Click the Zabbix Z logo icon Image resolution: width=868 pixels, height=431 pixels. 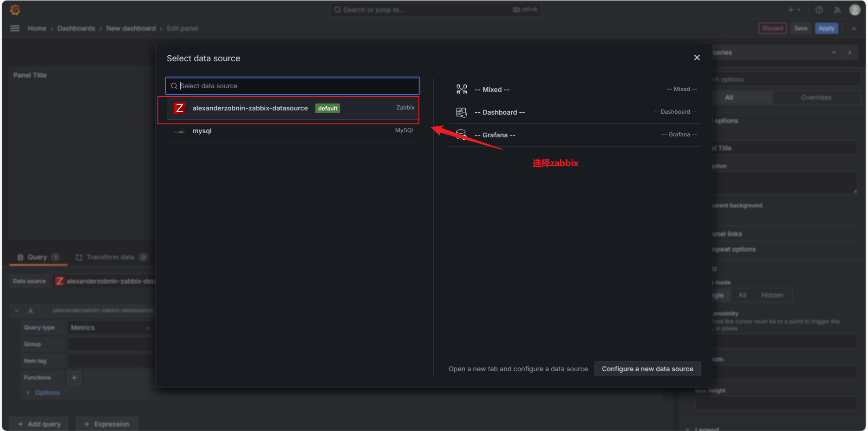[x=180, y=108]
